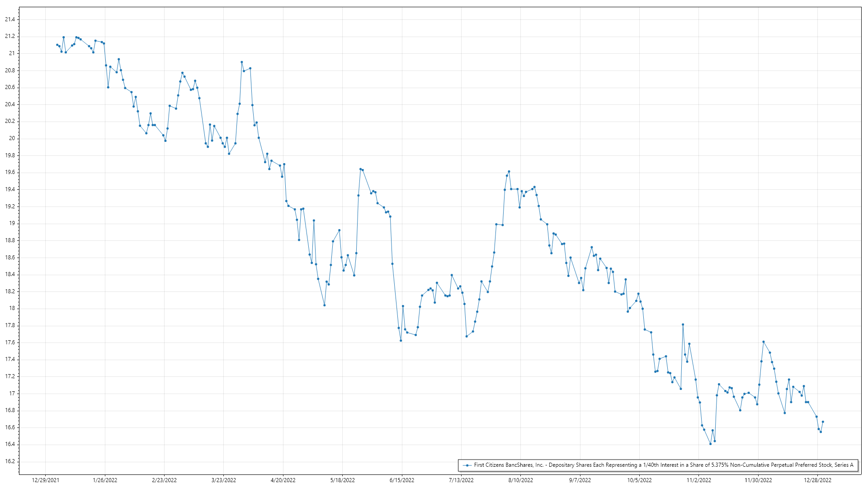Click the 20 y-axis value label
This screenshot has width=868, height=488.
coord(12,138)
